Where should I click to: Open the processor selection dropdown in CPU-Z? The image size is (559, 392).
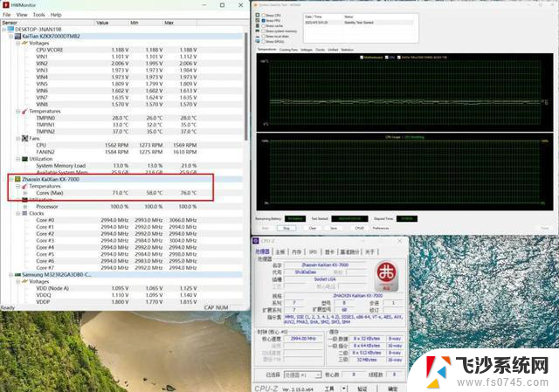318,375
